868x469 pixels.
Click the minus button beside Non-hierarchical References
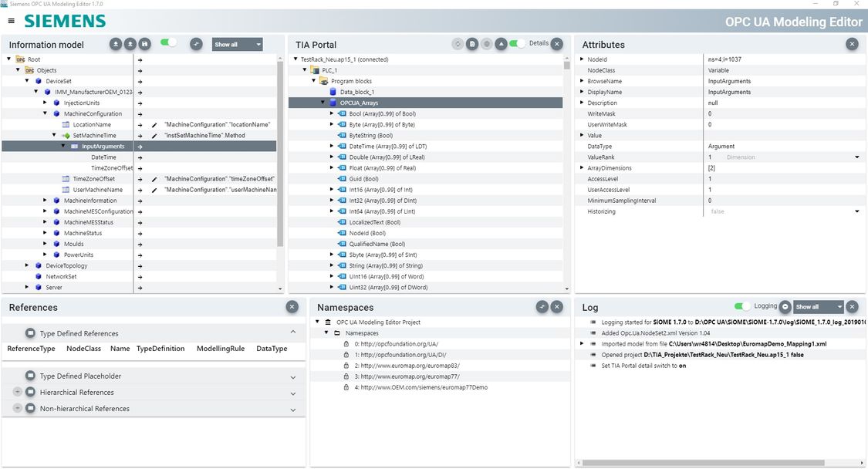(18, 408)
